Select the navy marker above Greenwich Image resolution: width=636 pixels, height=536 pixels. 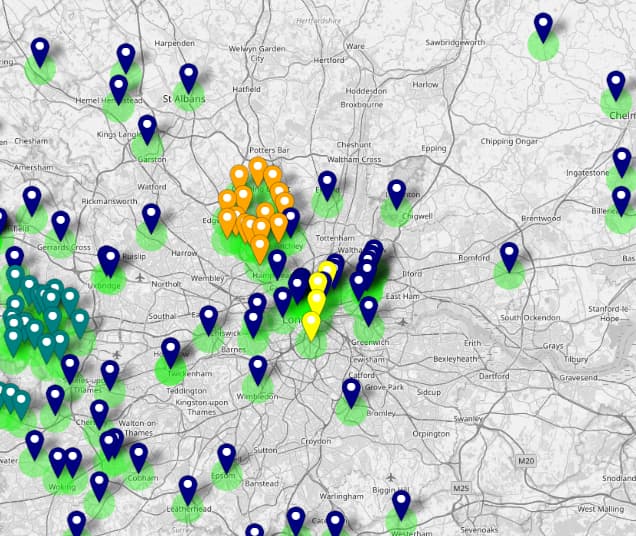coord(369,310)
